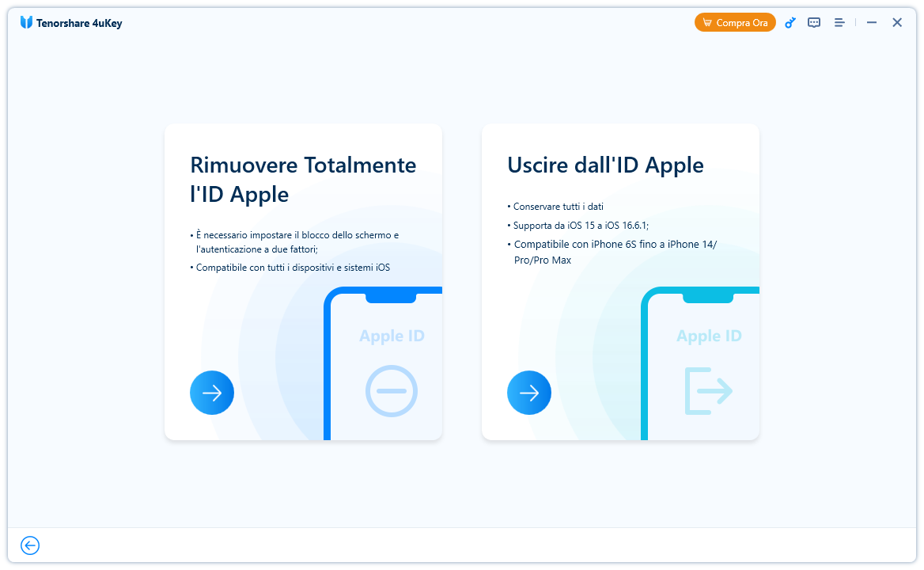Close the 4uKey window
924x570 pixels.
tap(897, 23)
